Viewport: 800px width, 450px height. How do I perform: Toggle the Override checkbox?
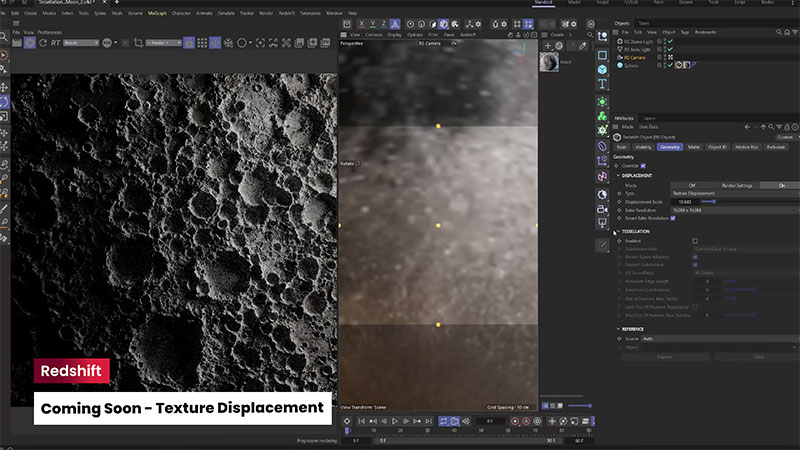643,166
